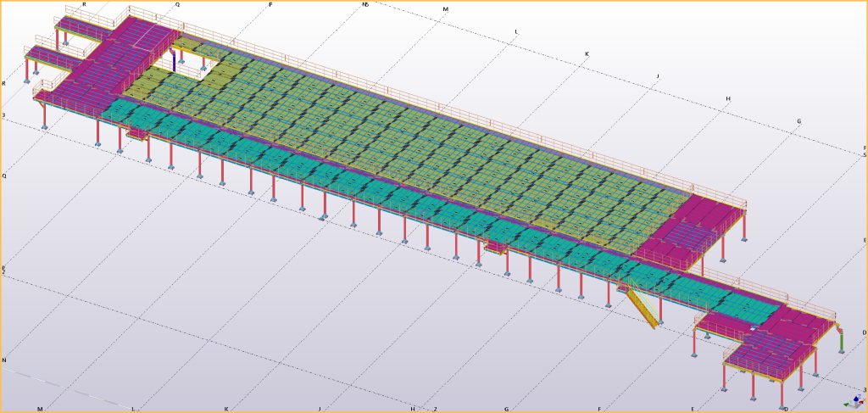Select the small landing platform at mid front edge
Image resolution: width=868 pixels, height=413 pixels.
tap(494, 247)
